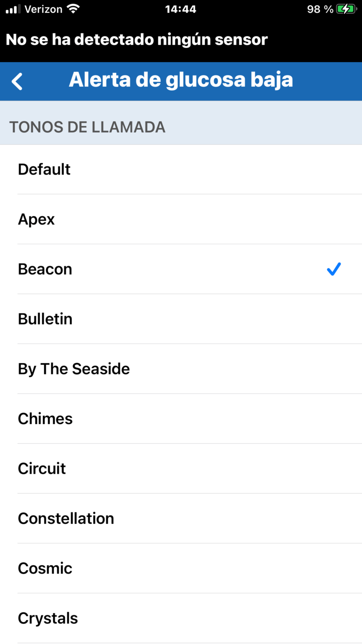Tap the Wi-Fi icon in status bar
This screenshot has width=362, height=644.
pyautogui.click(x=73, y=9)
